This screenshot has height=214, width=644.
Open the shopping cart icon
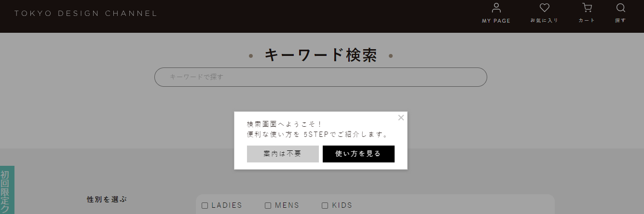[587, 8]
